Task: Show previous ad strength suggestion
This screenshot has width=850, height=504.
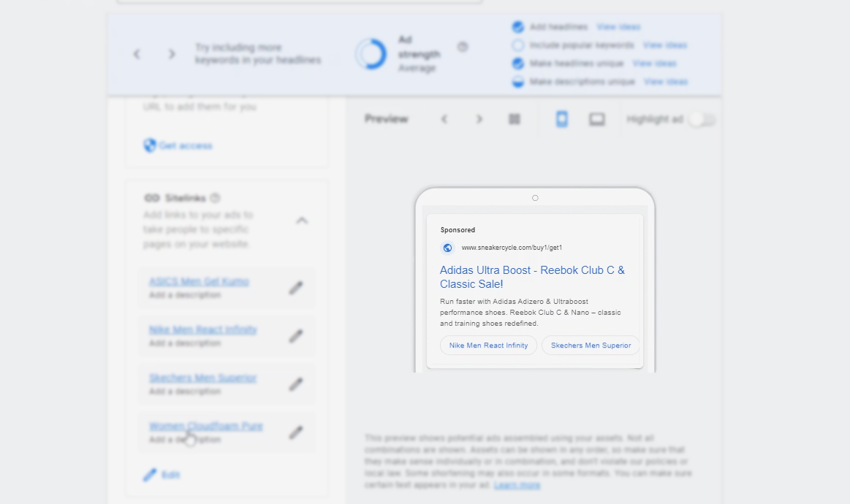Action: [x=137, y=54]
